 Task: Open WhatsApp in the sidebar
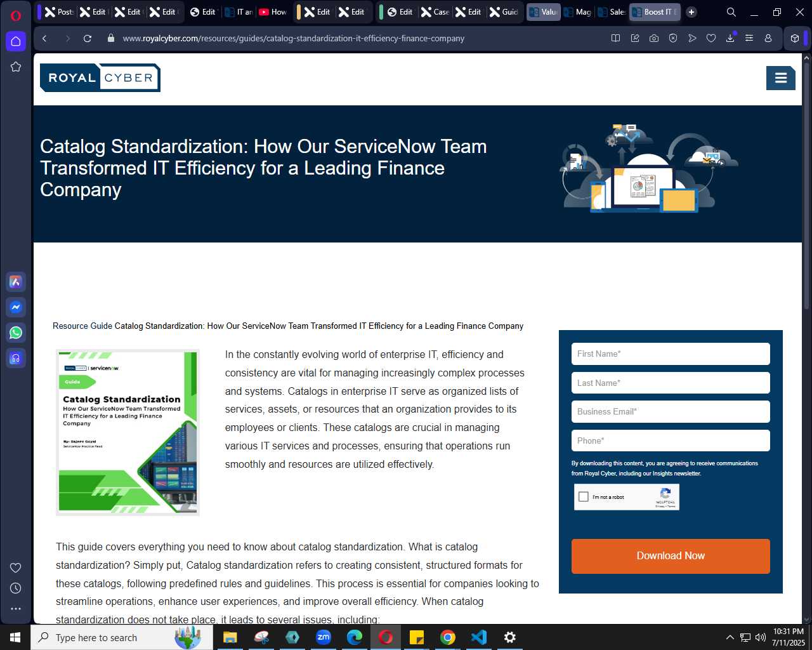pos(16,333)
